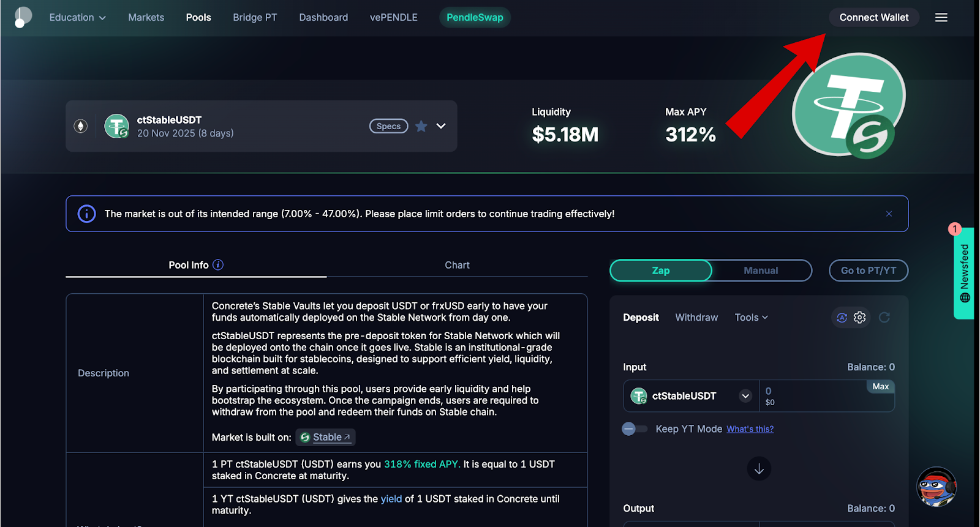Switch to Zap mode
The height and width of the screenshot is (527, 980).
661,271
